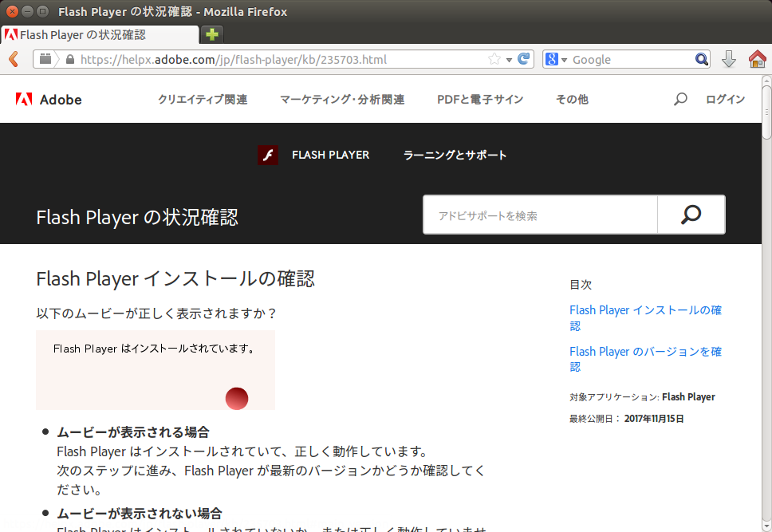
Task: Click the 2017年11月15日 publish date
Action: point(654,419)
